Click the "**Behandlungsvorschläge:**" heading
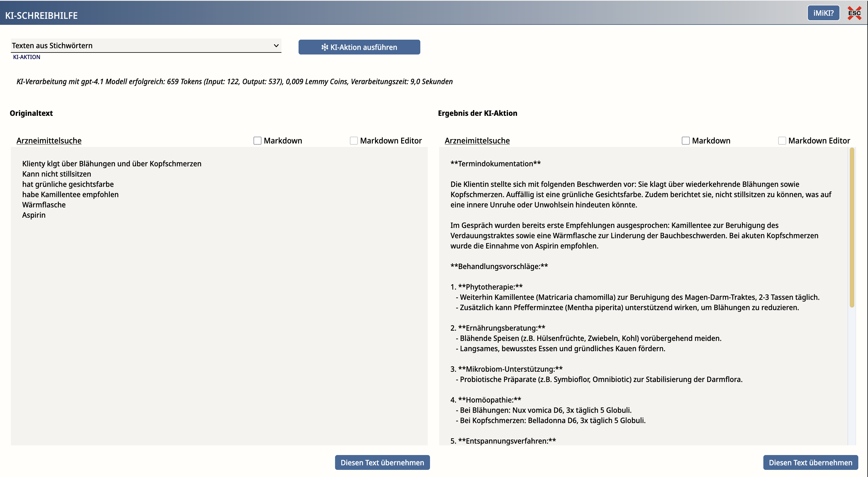The width and height of the screenshot is (868, 477). click(499, 266)
